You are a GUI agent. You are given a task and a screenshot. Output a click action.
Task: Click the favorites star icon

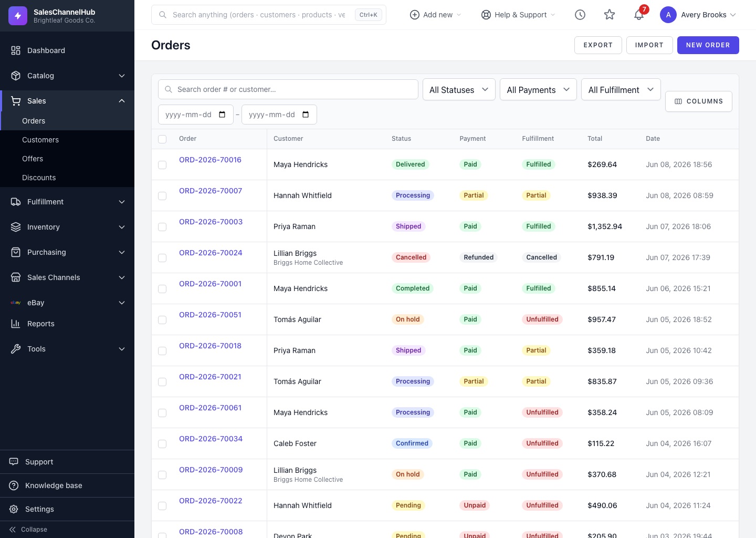(610, 15)
